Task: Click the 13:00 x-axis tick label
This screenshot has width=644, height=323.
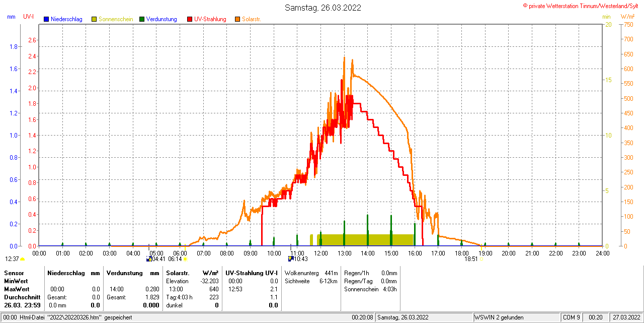Action: point(344,253)
